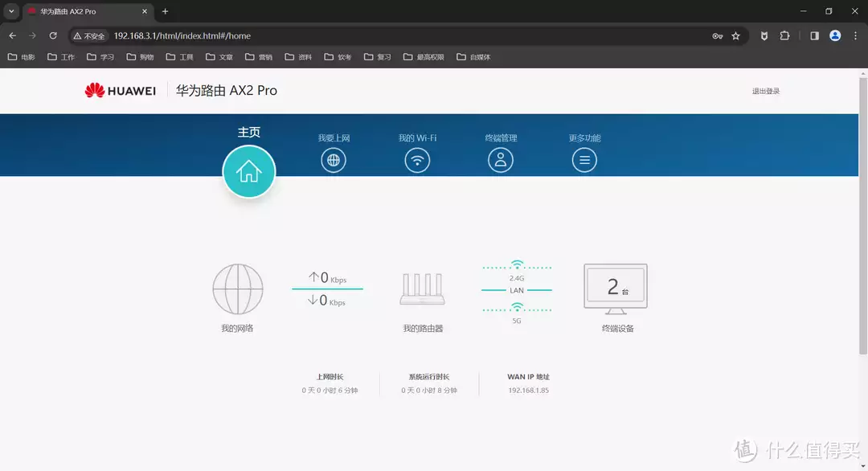Viewport: 868px width, 471px height.
Task: Click 退出登录 logout link
Action: [765, 92]
